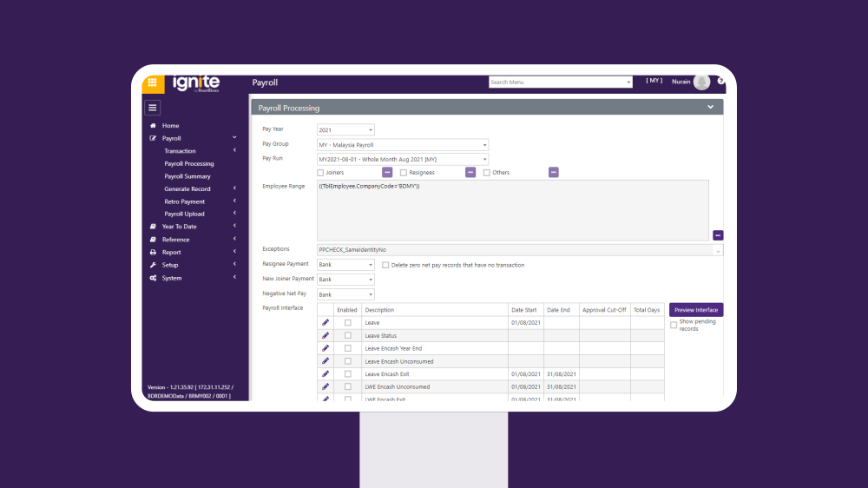Collapse the Payroll Processing panel chevron
868x488 pixels.
click(x=710, y=108)
